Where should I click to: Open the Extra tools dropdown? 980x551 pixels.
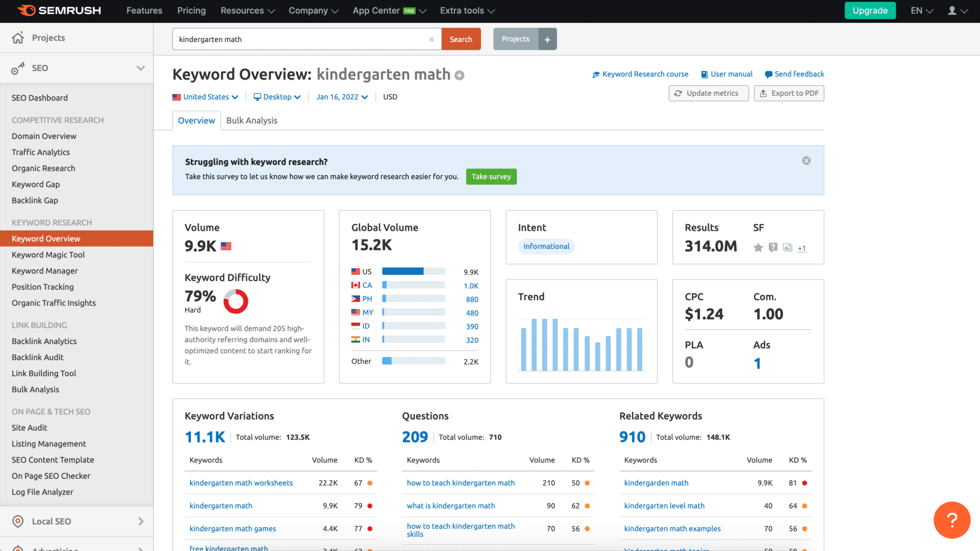coord(467,11)
